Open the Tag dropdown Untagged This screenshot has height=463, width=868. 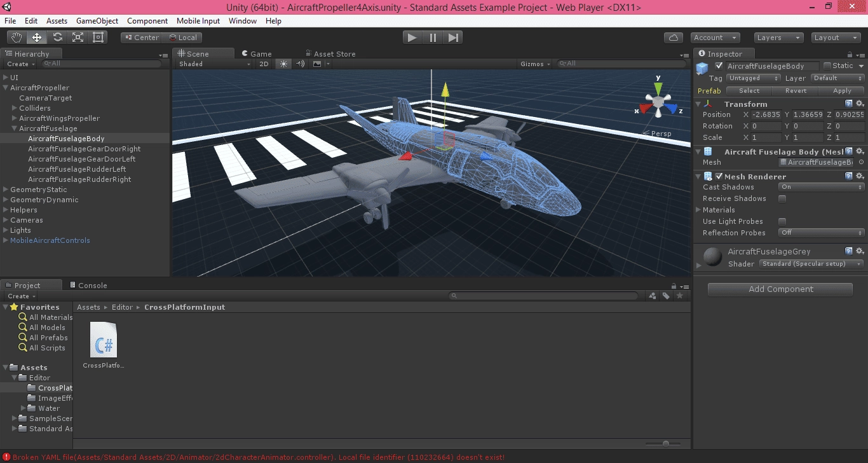pos(754,78)
